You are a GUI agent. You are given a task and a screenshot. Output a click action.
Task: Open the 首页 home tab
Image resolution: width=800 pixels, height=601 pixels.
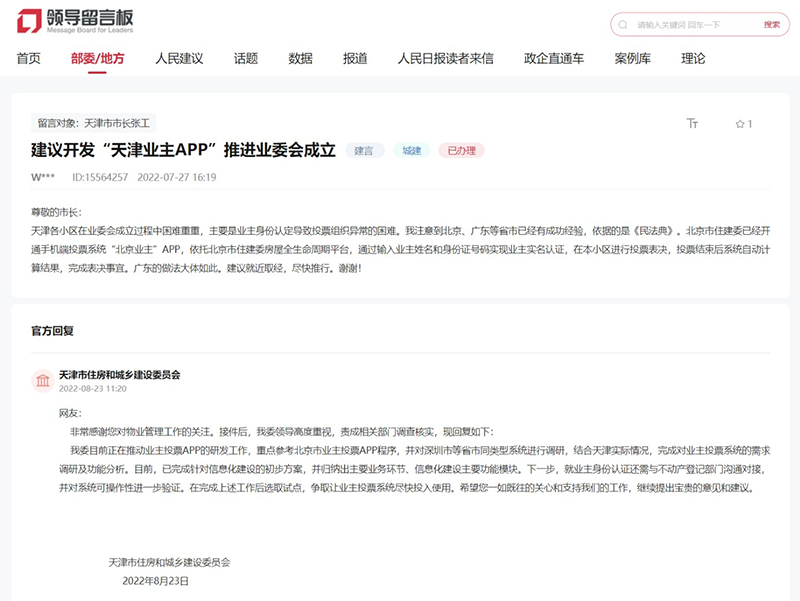pyautogui.click(x=29, y=58)
